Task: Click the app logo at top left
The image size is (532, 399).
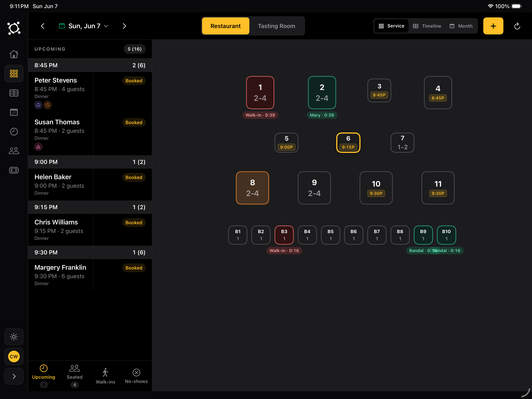Action: [14, 28]
